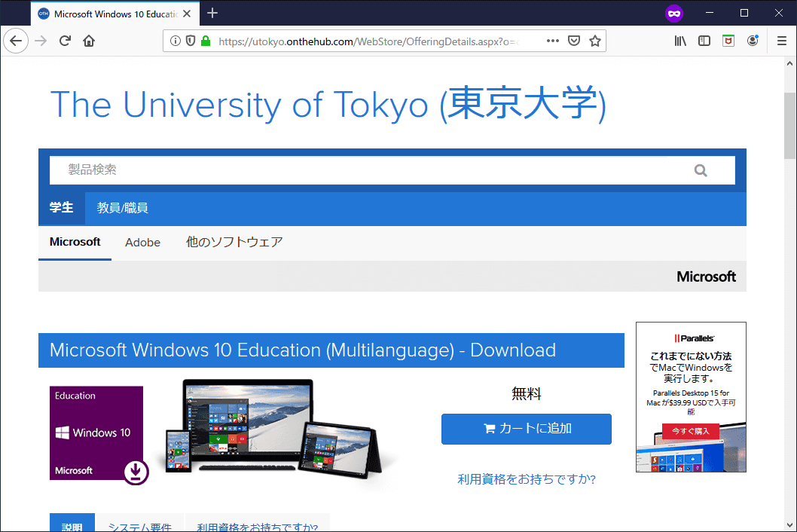Open the Firefox Library icon

click(x=680, y=41)
